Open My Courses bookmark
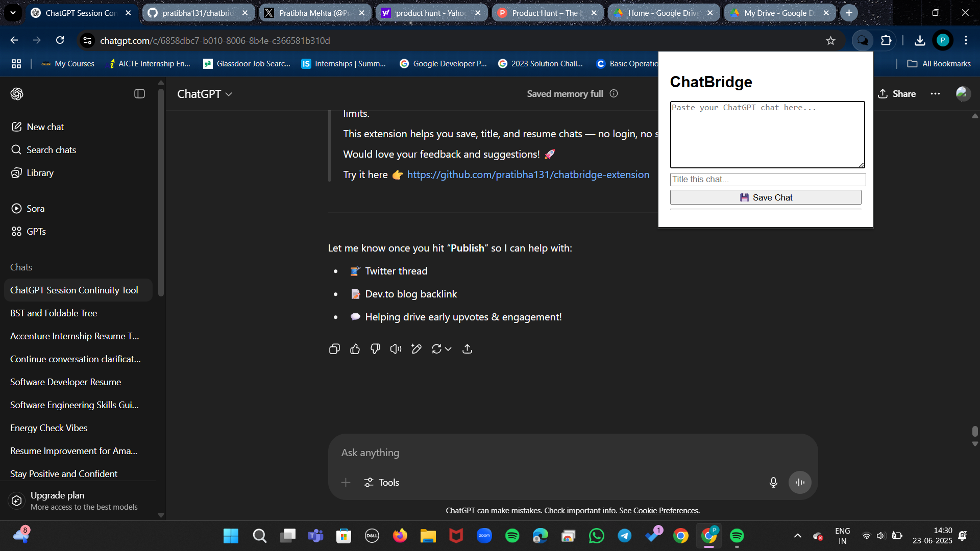 (68, 64)
